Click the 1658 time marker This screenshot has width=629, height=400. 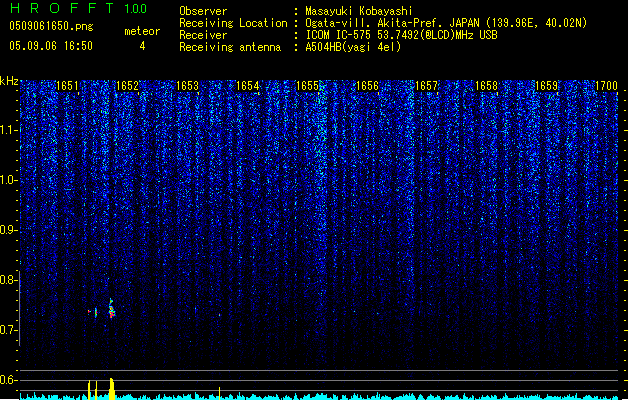coord(487,85)
